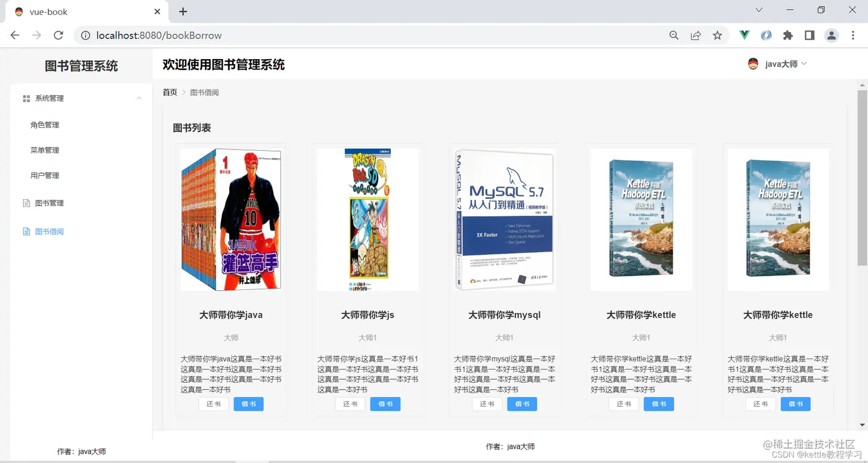Click the page reload icon
Viewport: 868px width, 463px height.
[59, 34]
